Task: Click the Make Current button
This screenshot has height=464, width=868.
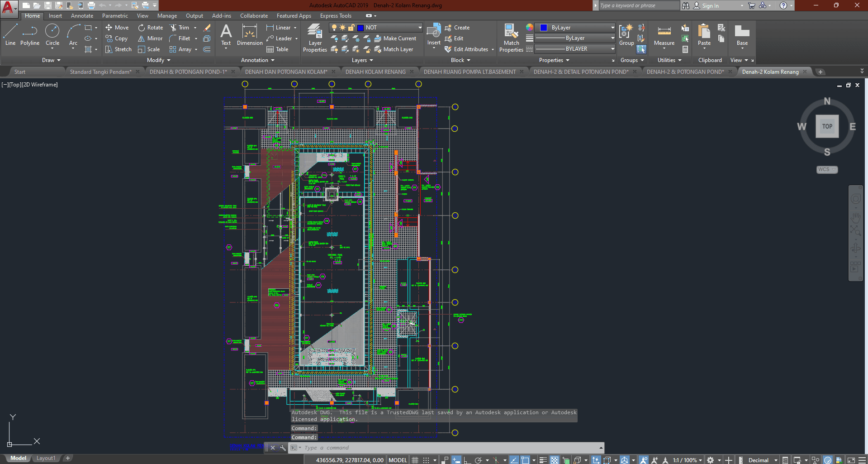Action: (395, 38)
